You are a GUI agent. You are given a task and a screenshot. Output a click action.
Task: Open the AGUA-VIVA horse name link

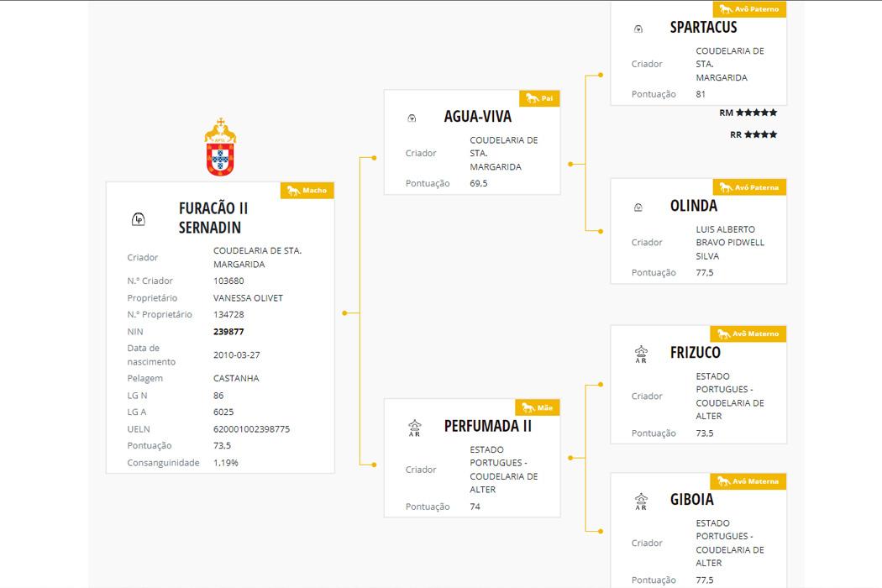click(x=478, y=117)
